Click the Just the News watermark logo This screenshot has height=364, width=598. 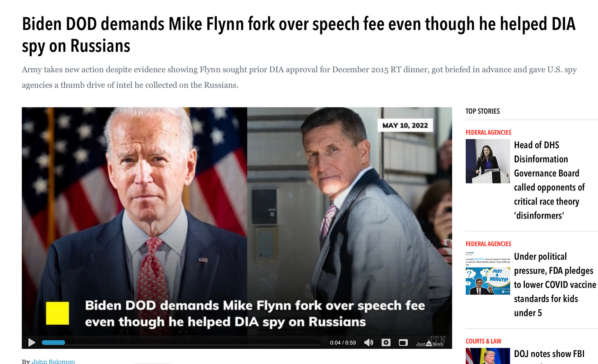430,342
